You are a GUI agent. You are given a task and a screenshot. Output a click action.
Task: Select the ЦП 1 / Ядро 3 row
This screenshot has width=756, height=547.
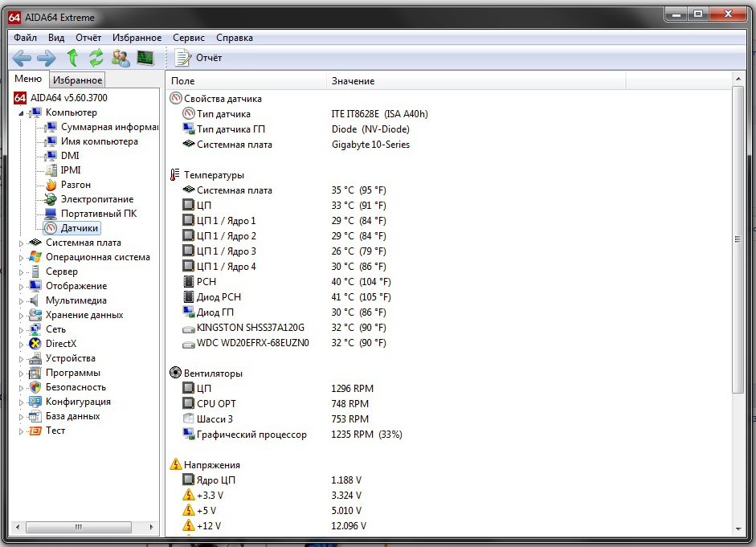click(284, 251)
